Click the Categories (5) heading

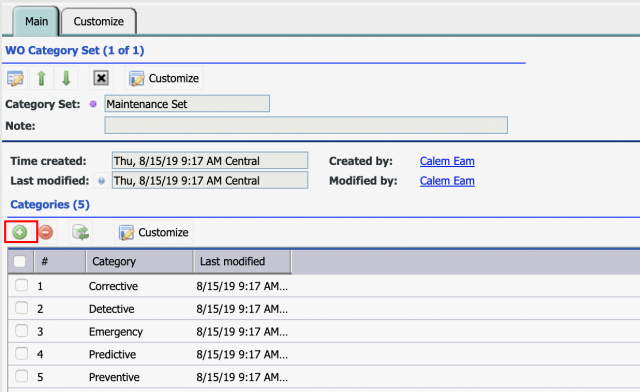(x=50, y=204)
